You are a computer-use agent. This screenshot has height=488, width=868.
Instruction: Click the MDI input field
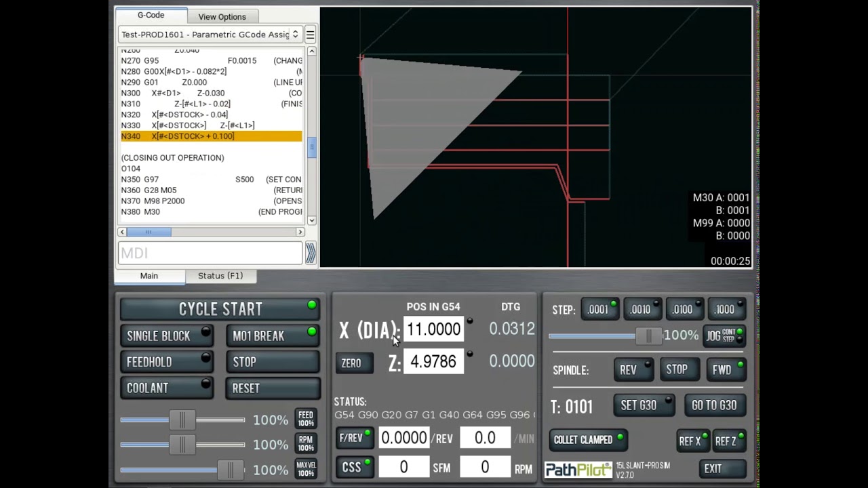coord(210,253)
